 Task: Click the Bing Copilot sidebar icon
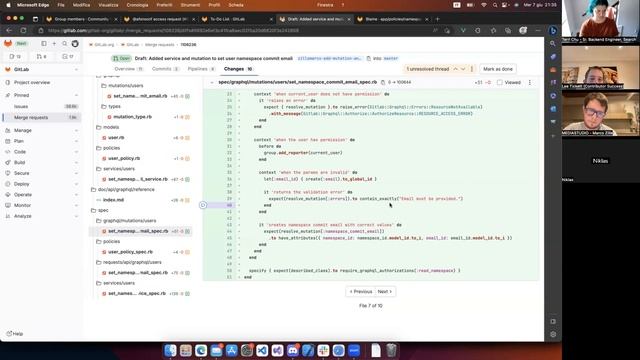553,31
